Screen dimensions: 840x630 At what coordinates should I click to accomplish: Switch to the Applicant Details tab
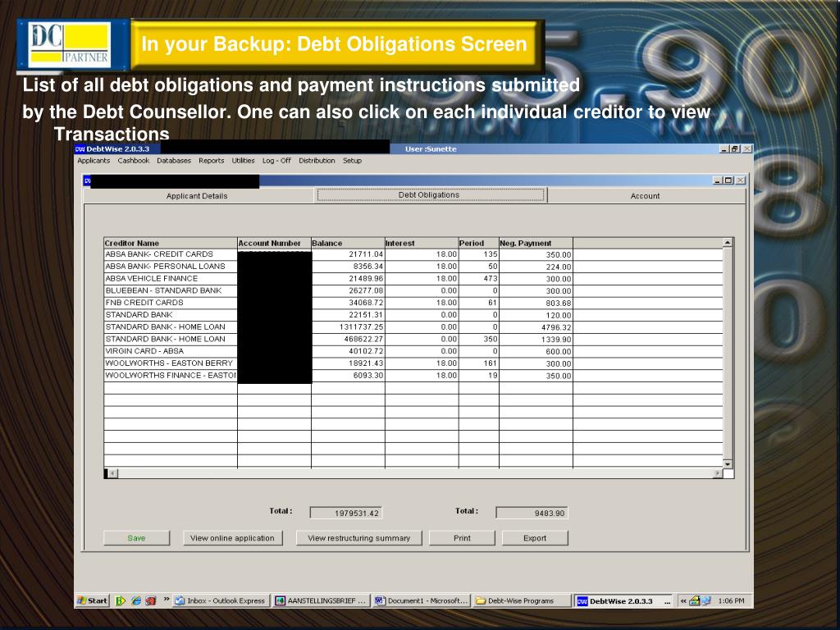tap(197, 196)
